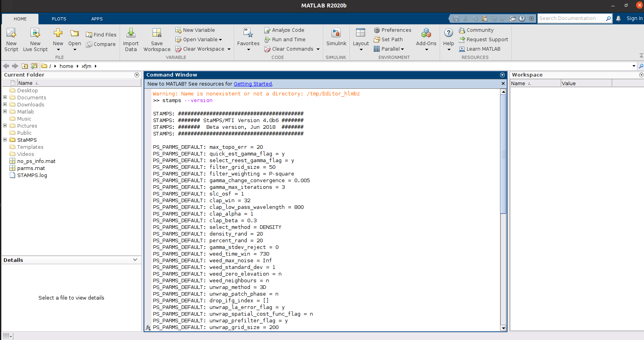Open quick access toolbar customize arrow
Image resolution: width=644 pixels, height=340 pixels.
click(531, 18)
